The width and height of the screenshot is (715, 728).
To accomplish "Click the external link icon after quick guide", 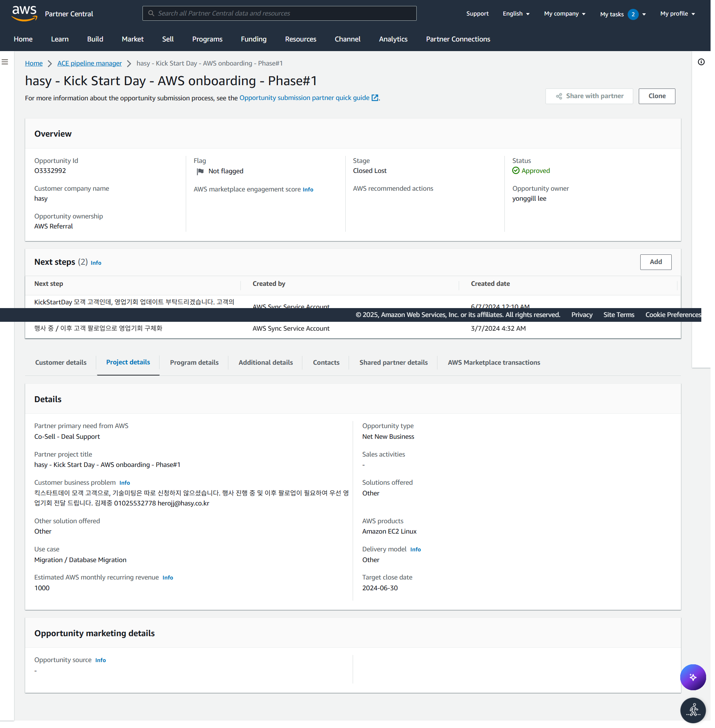I will pyautogui.click(x=375, y=98).
